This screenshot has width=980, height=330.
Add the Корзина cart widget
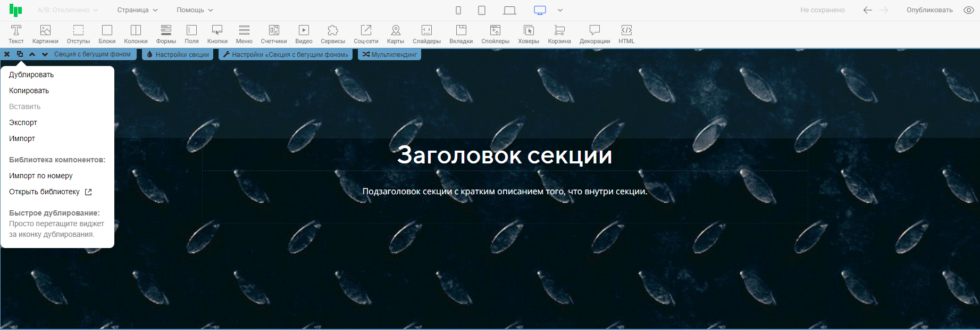[559, 34]
